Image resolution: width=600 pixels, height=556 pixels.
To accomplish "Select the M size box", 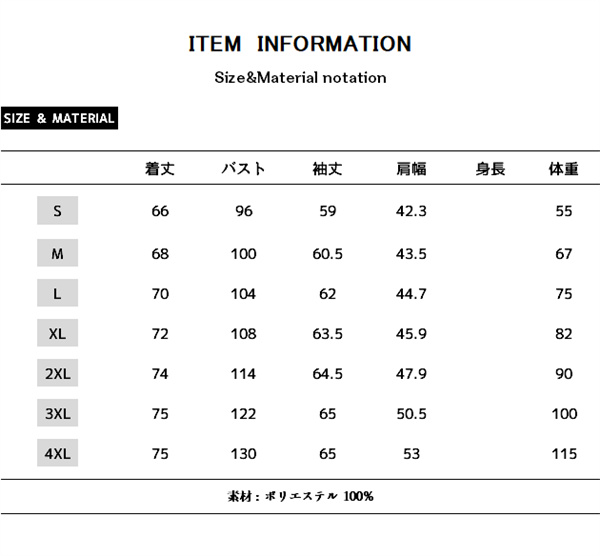I will point(58,253).
